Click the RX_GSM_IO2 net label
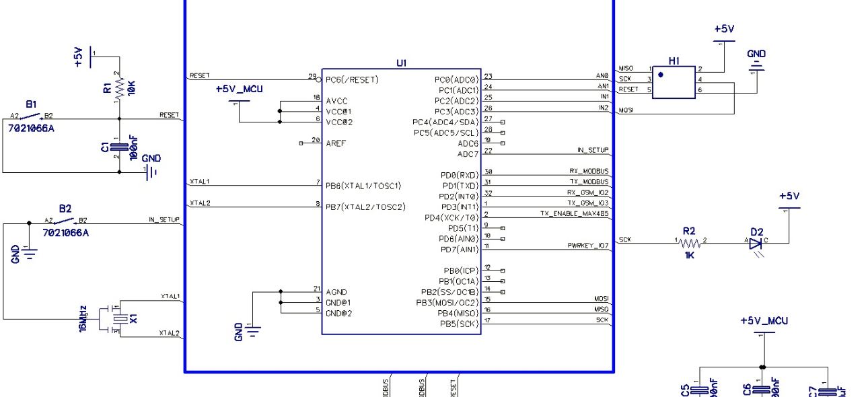Viewport: 868px width, 397px height. pyautogui.click(x=587, y=192)
